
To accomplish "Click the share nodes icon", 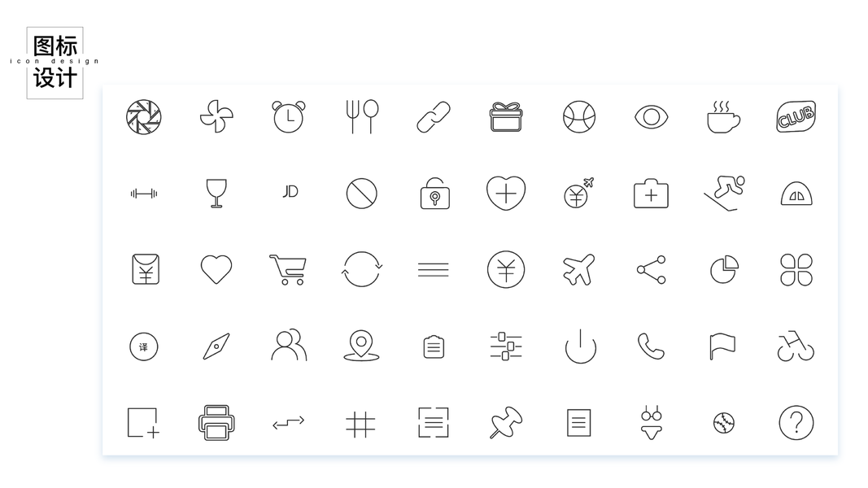I will [651, 269].
